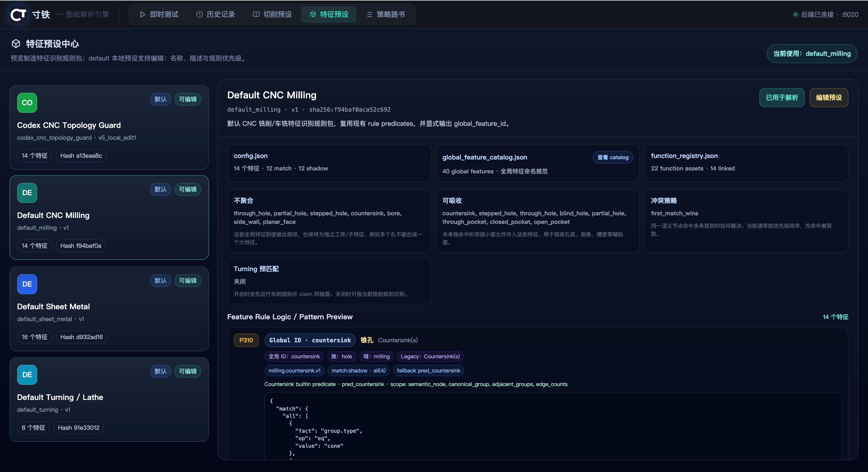Click the cube icon beside 特征预设 tab
Screen dimensions: 868x472
point(313,14)
